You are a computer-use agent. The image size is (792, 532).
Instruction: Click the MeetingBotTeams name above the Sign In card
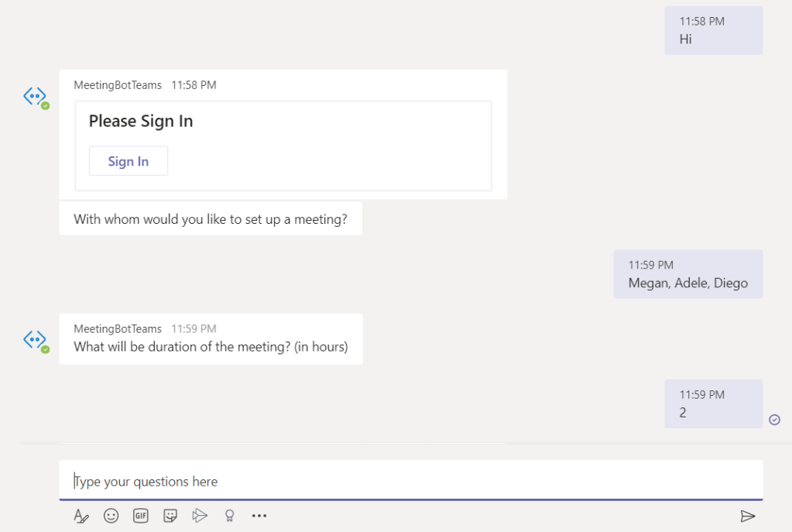coord(118,85)
